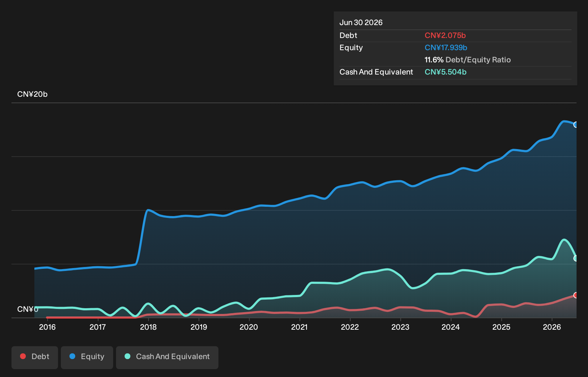Image resolution: width=588 pixels, height=377 pixels.
Task: Click the Debt row label in tooltip
Action: click(x=348, y=35)
